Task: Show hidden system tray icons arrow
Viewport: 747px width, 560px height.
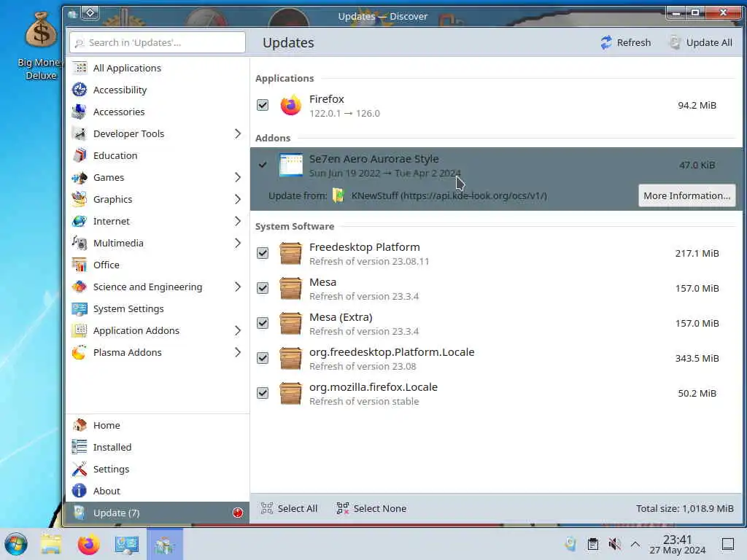Action: coord(635,544)
